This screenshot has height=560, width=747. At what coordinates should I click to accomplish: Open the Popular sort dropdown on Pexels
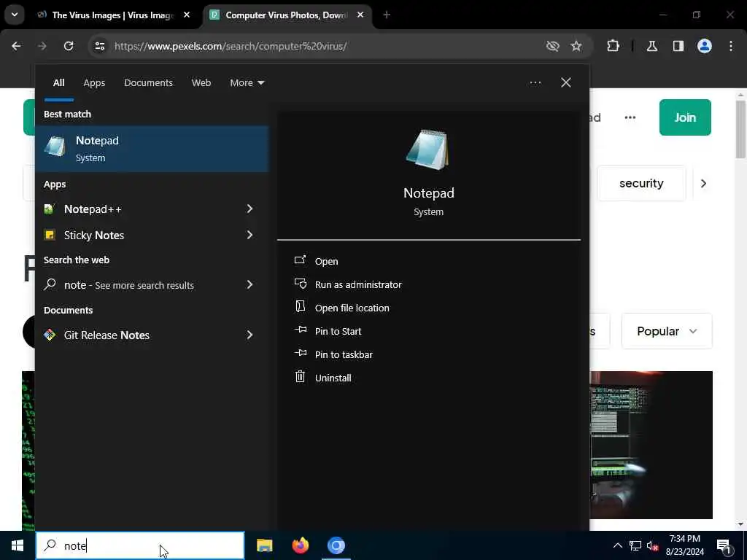click(667, 331)
